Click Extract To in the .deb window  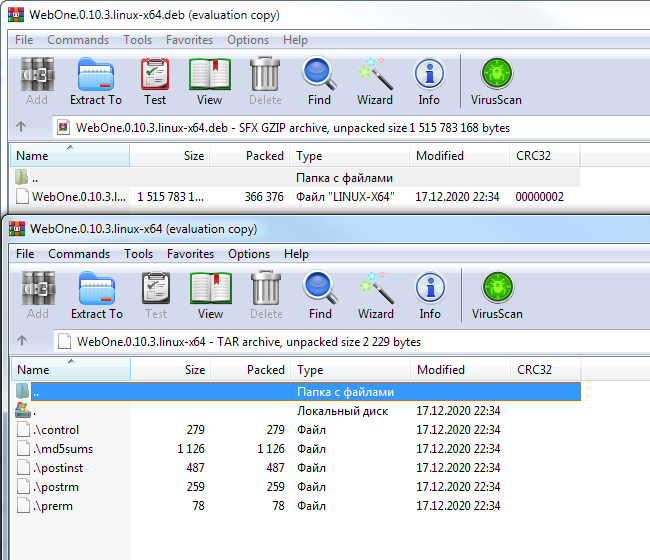[x=96, y=82]
